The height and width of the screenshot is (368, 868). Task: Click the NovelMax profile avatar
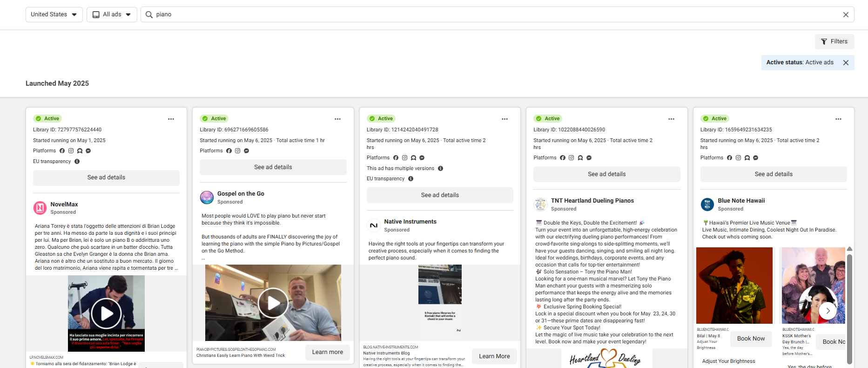coord(40,208)
